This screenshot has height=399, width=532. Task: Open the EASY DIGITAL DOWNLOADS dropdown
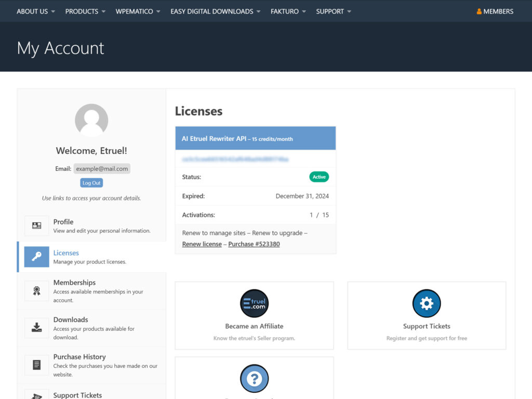pos(215,11)
